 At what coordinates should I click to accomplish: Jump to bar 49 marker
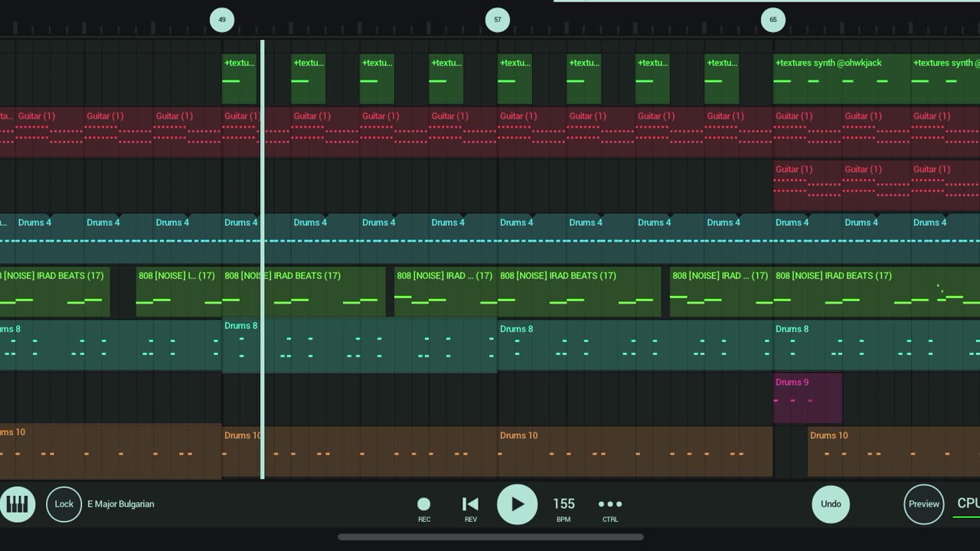pos(222,20)
